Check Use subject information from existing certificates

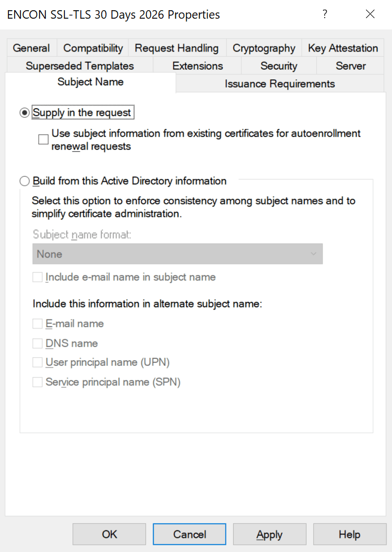(44, 139)
